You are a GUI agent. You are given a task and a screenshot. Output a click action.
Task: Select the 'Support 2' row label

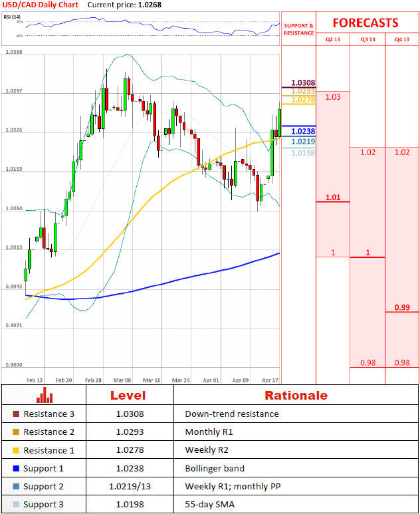click(43, 487)
